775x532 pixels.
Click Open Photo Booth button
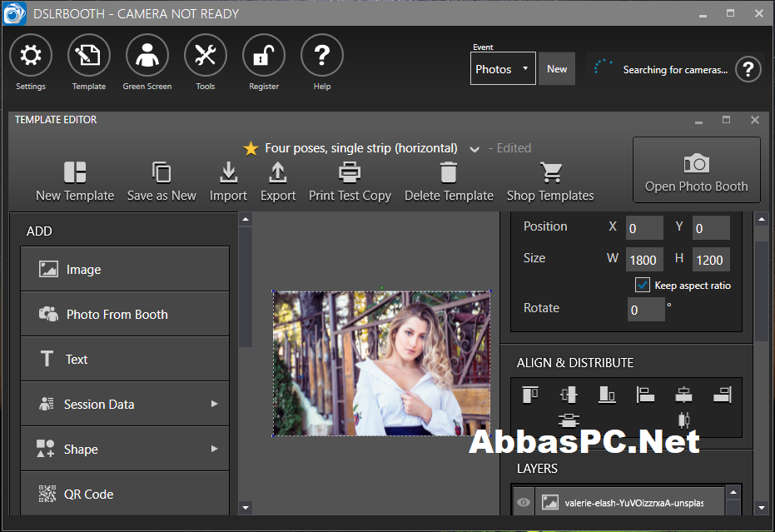pyautogui.click(x=697, y=170)
